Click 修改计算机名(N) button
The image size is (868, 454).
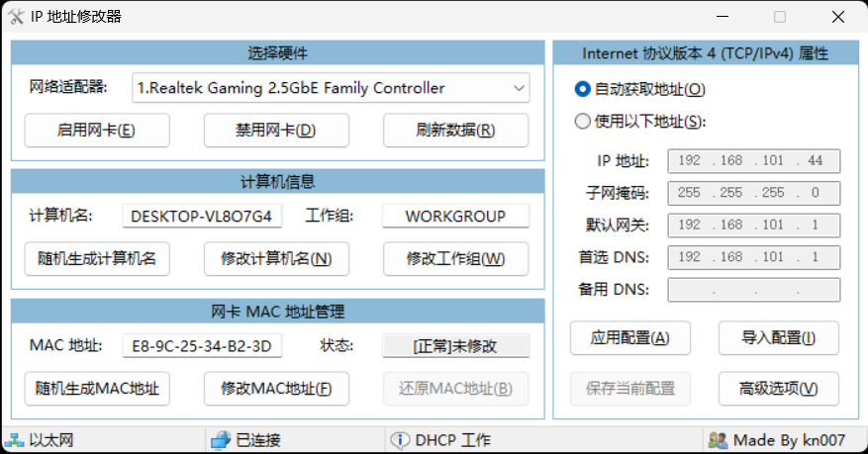pos(276,259)
